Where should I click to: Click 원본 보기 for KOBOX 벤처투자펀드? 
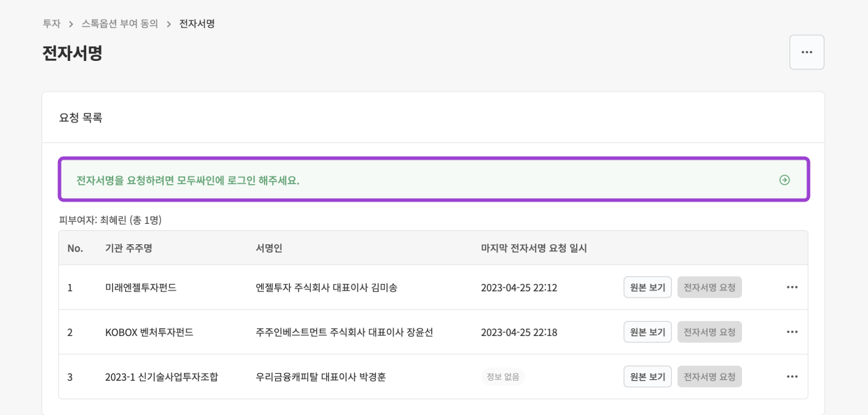click(647, 332)
